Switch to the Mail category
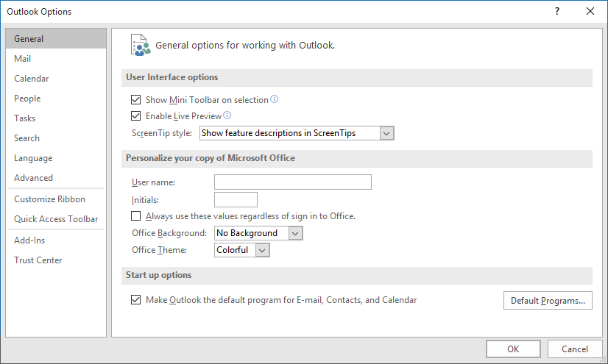This screenshot has width=608, height=364. (23, 59)
